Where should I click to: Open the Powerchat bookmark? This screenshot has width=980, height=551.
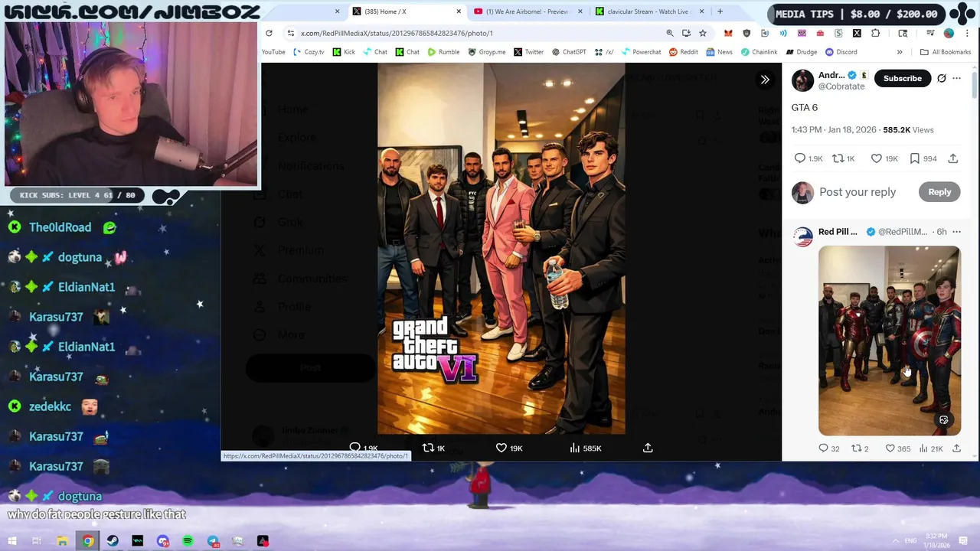(640, 52)
